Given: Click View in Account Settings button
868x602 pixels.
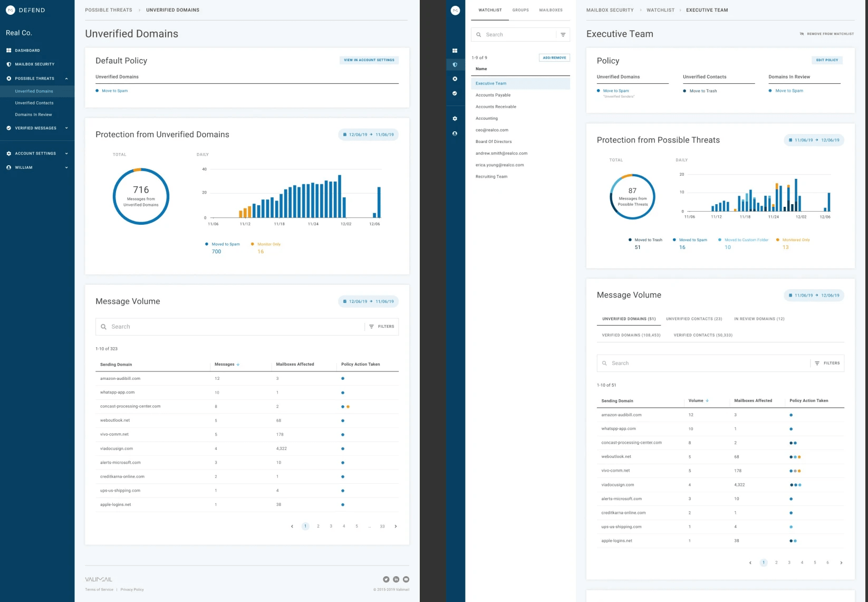Looking at the screenshot, I should tap(369, 60).
